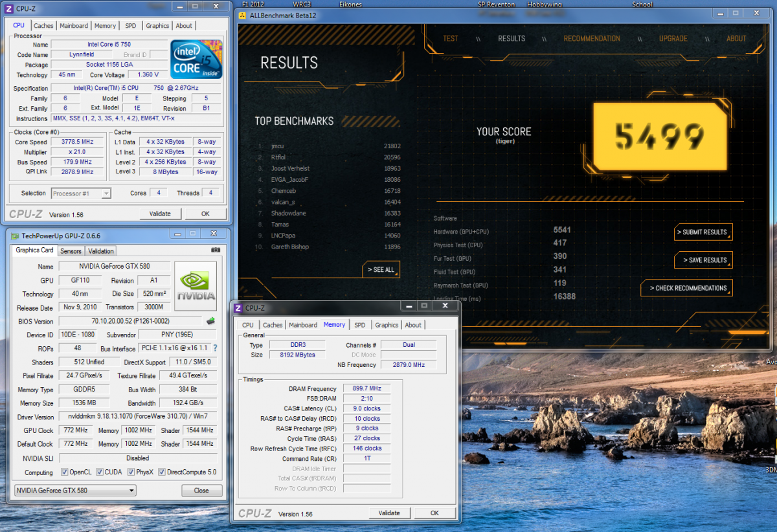Open the Validation tab in GPU-Z
Image resolution: width=777 pixels, height=532 pixels.
tap(100, 251)
